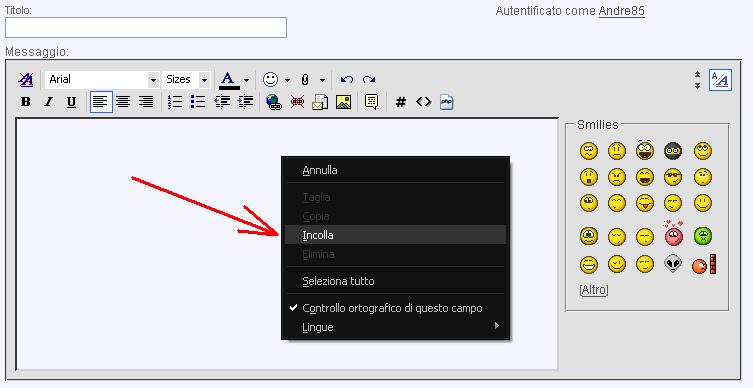Screen dimensions: 753x388
Task: Open the Lingue submenu
Action: (395, 327)
